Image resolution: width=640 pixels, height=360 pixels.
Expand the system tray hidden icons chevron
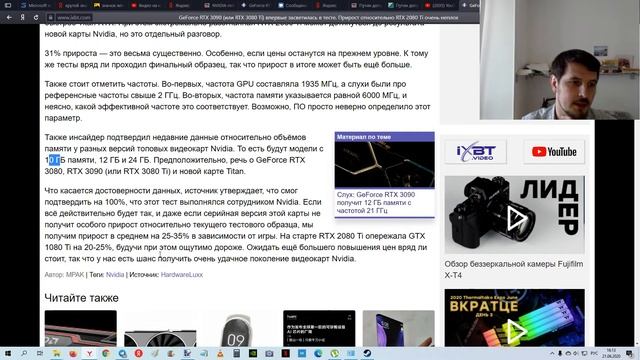[x=552, y=353]
